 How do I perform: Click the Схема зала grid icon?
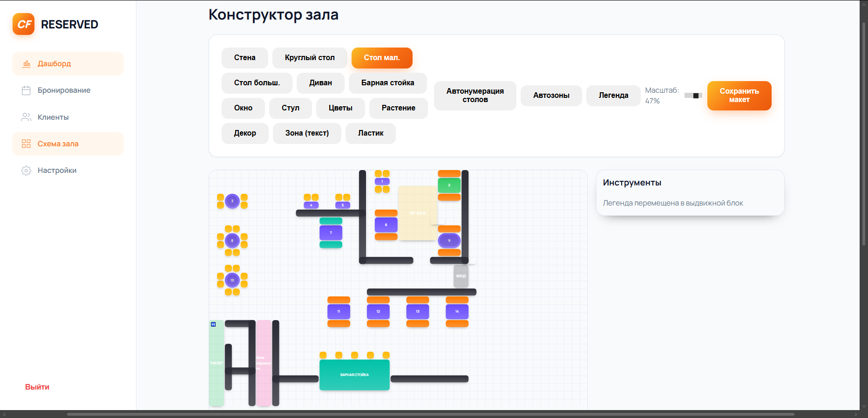tap(27, 144)
